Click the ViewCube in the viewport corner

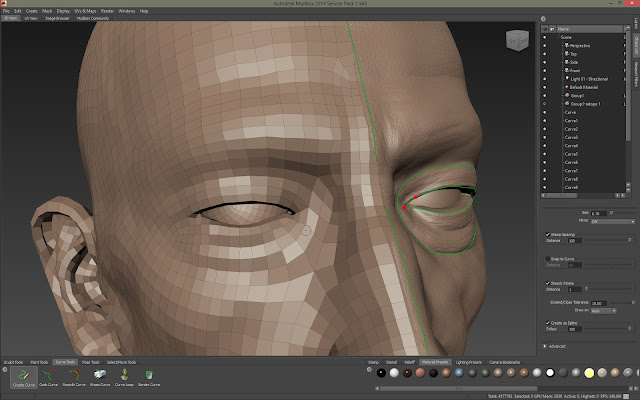517,41
